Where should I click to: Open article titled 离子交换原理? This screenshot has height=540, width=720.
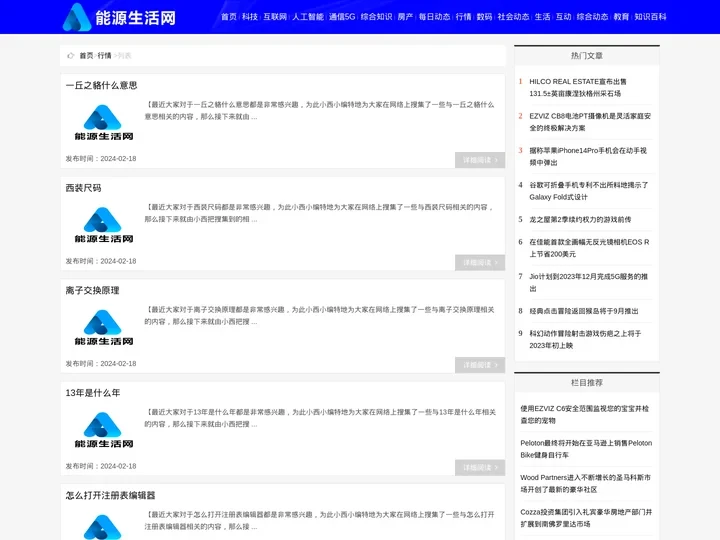[x=92, y=290]
